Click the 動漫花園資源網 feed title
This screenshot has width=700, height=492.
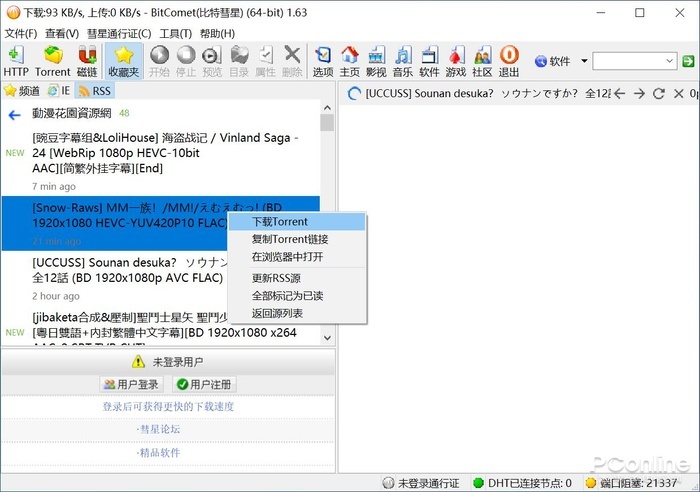click(x=71, y=114)
